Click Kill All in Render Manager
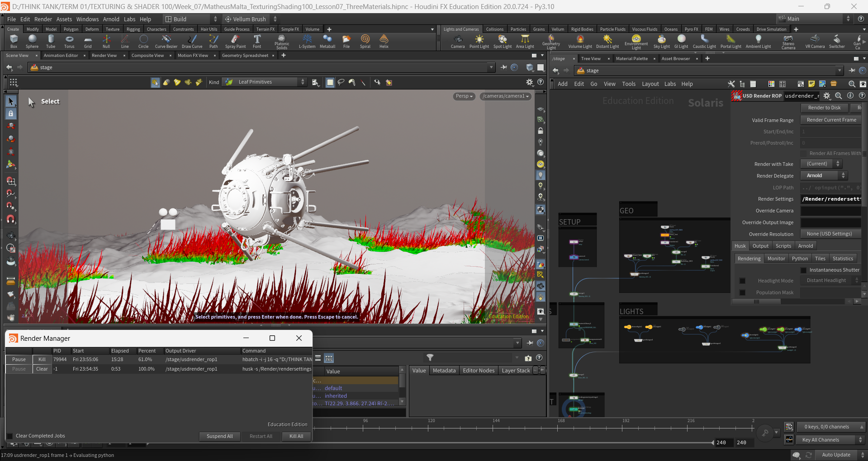The image size is (868, 461). click(296, 436)
